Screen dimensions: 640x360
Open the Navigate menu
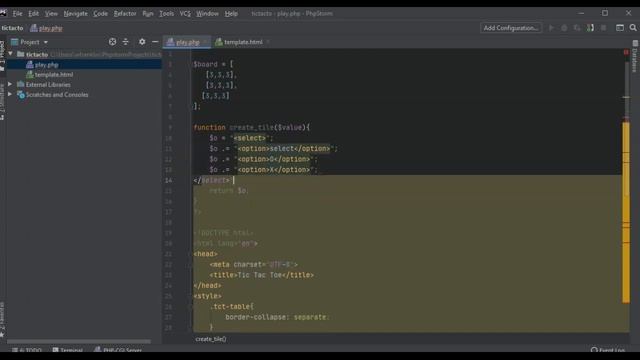pos(76,13)
